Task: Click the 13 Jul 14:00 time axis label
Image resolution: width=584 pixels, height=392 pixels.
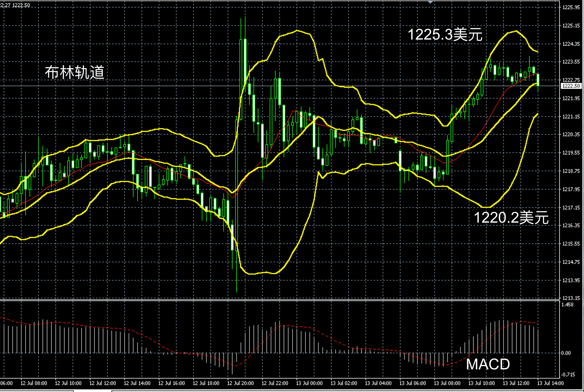Action: [550, 383]
